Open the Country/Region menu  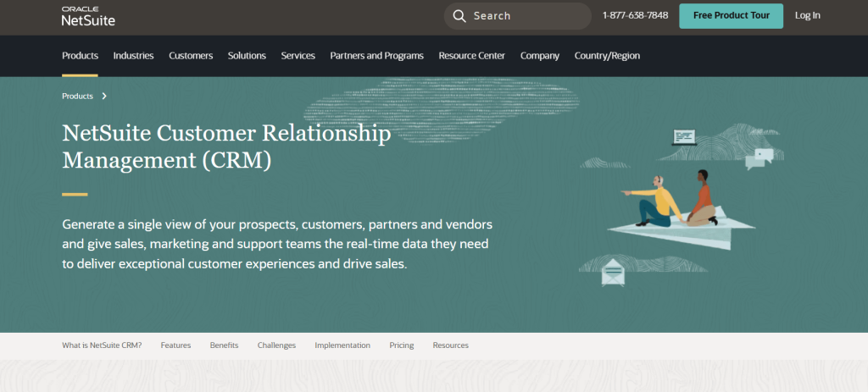pyautogui.click(x=607, y=56)
